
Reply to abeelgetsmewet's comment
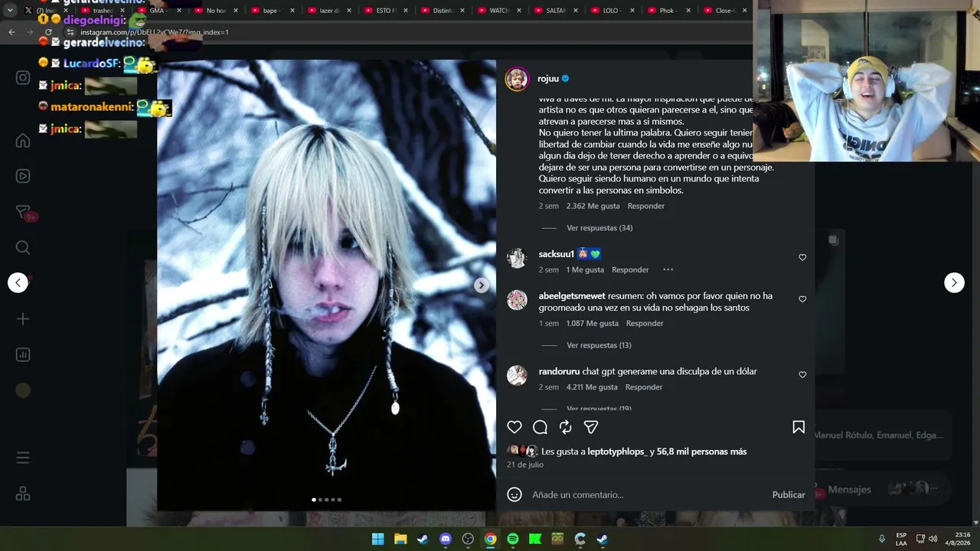coord(645,324)
